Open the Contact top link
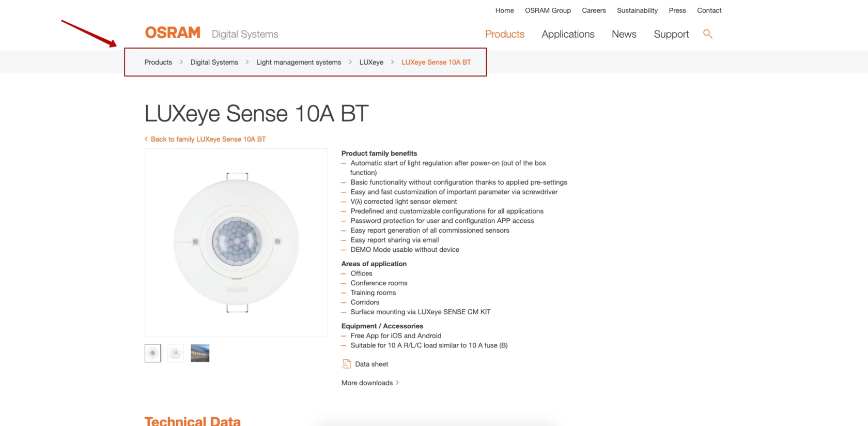 [x=709, y=10]
